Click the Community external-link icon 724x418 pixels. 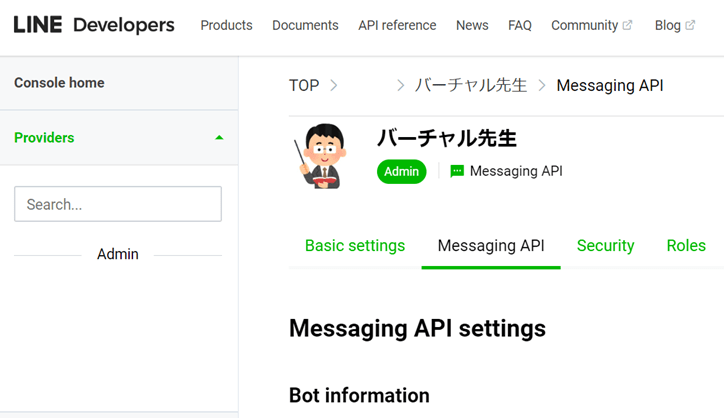coord(627,25)
